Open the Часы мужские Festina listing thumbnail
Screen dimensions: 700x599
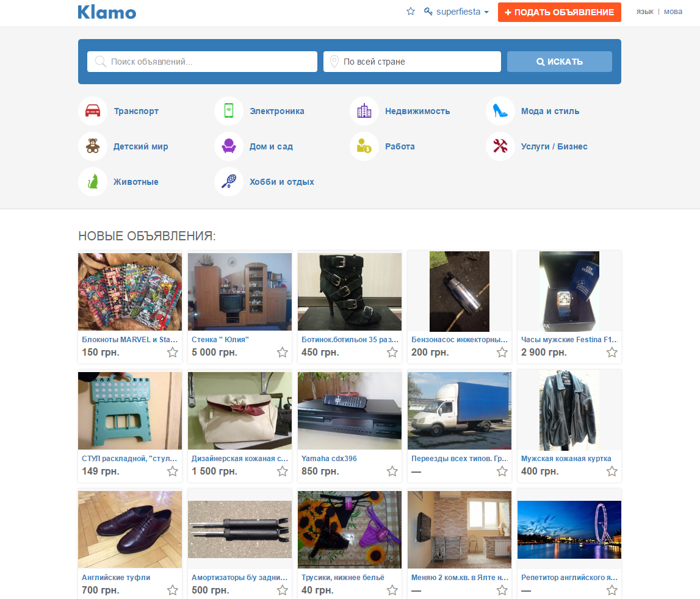coord(569,291)
